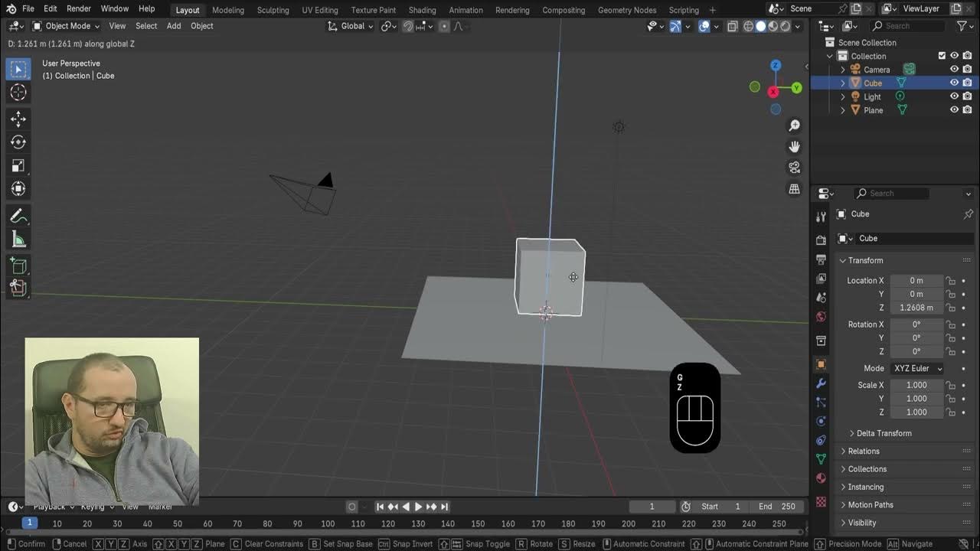Switch to the Shading workspace tab
Screen dimensions: 980x551
point(422,10)
